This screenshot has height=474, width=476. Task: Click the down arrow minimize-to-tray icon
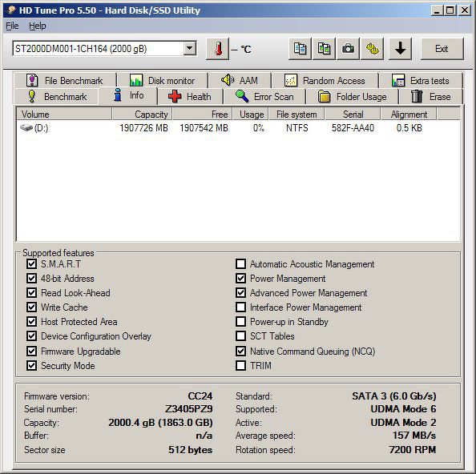(x=400, y=49)
